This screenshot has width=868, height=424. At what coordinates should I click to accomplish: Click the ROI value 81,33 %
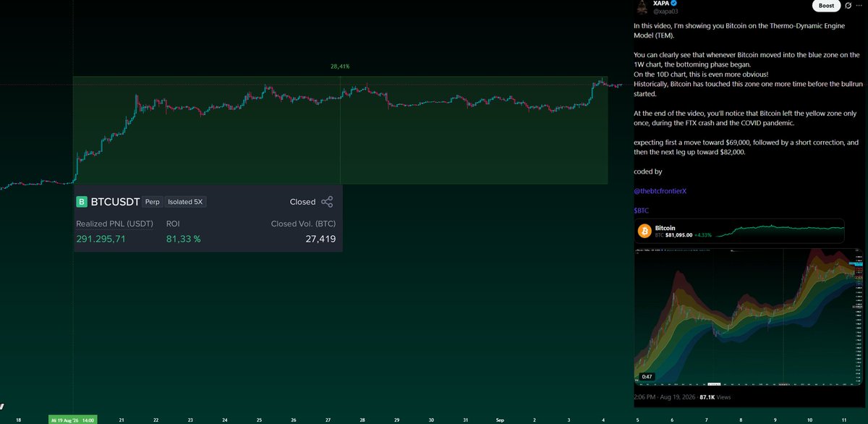184,239
